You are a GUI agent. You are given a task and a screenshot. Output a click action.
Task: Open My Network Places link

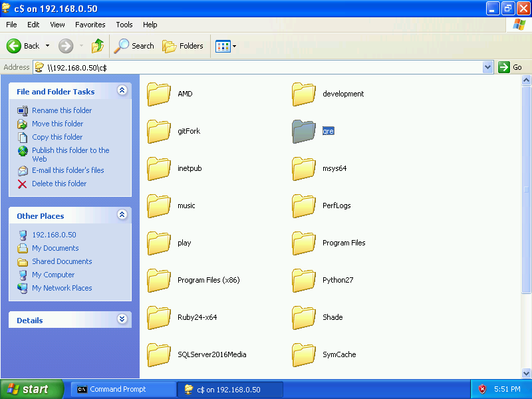[62, 288]
